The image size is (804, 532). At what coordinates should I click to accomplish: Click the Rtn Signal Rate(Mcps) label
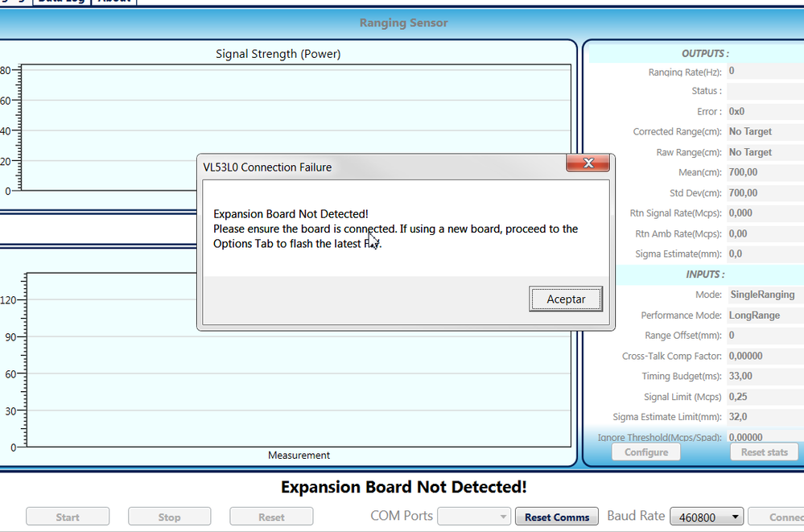[676, 213]
